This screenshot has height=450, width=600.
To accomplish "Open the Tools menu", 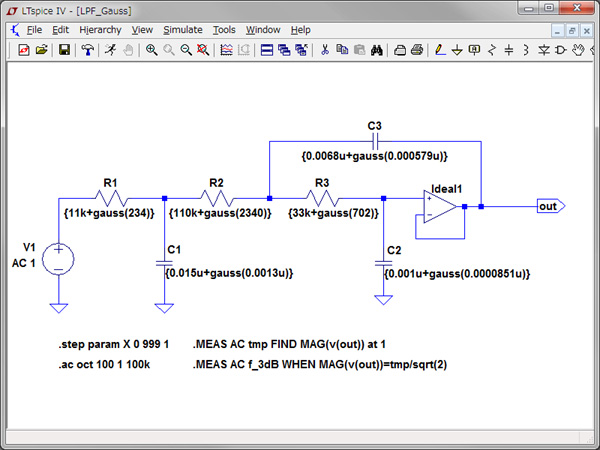I will [224, 30].
